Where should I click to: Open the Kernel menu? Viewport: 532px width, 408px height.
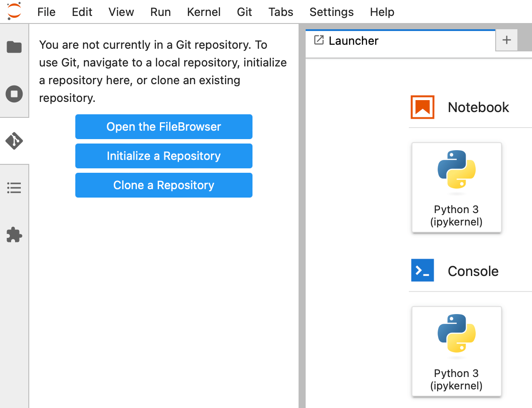[x=204, y=12]
